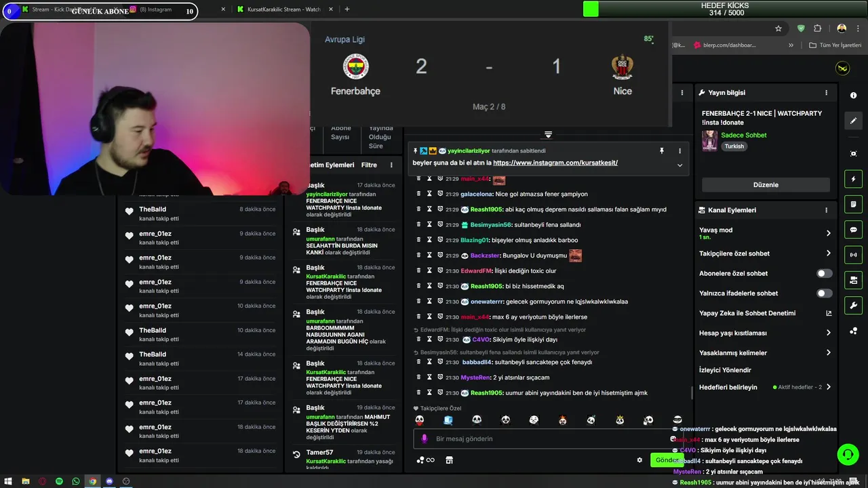Unpin the pinned chat message
The height and width of the screenshot is (488, 868).
point(662,150)
